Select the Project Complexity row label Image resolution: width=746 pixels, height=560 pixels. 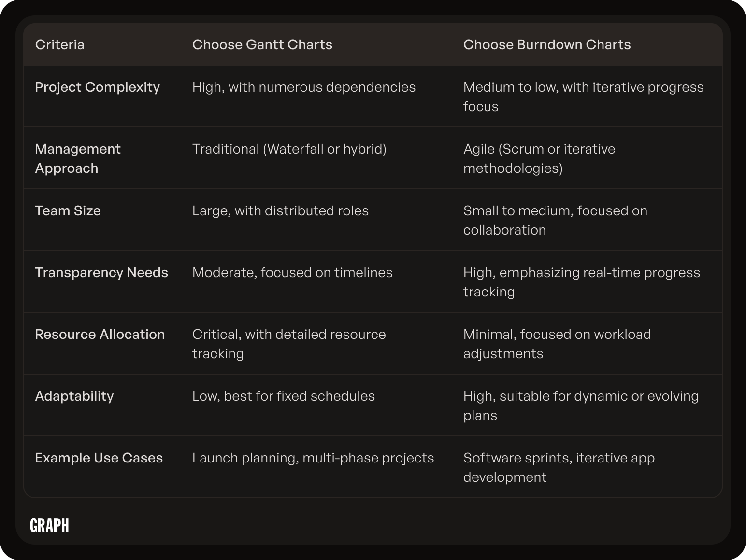98,87
